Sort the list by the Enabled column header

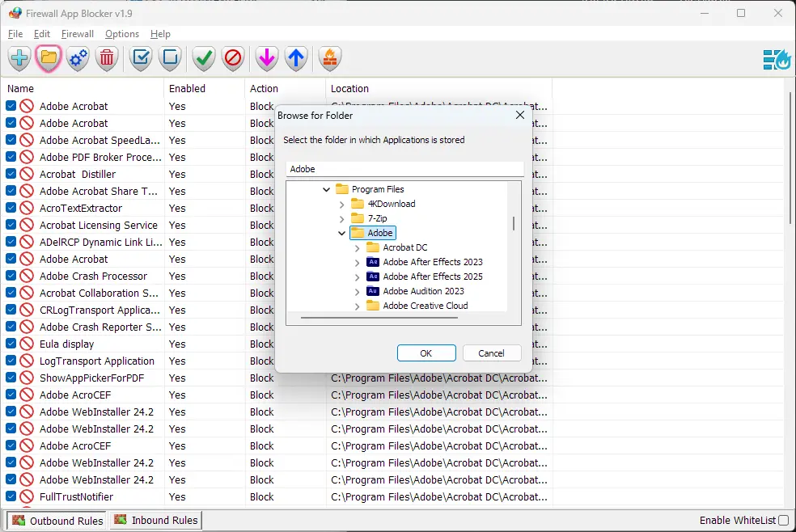click(205, 88)
